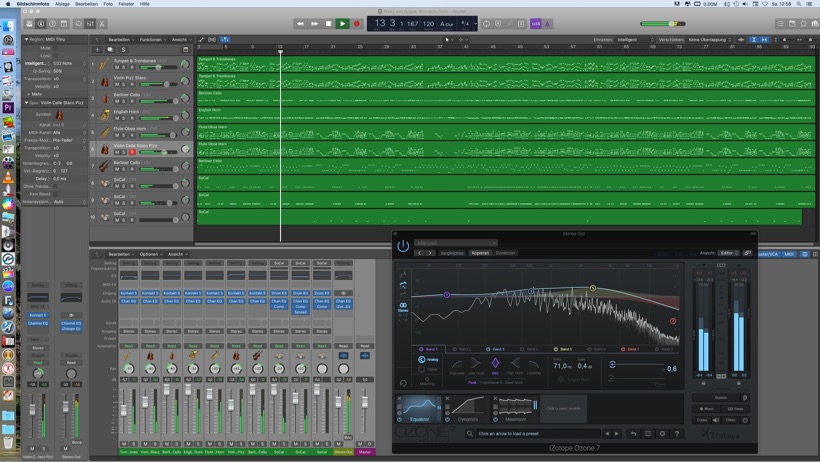Click the Trumpet & Trombones track instrument icon
The width and height of the screenshot is (820, 462).
pyautogui.click(x=105, y=65)
